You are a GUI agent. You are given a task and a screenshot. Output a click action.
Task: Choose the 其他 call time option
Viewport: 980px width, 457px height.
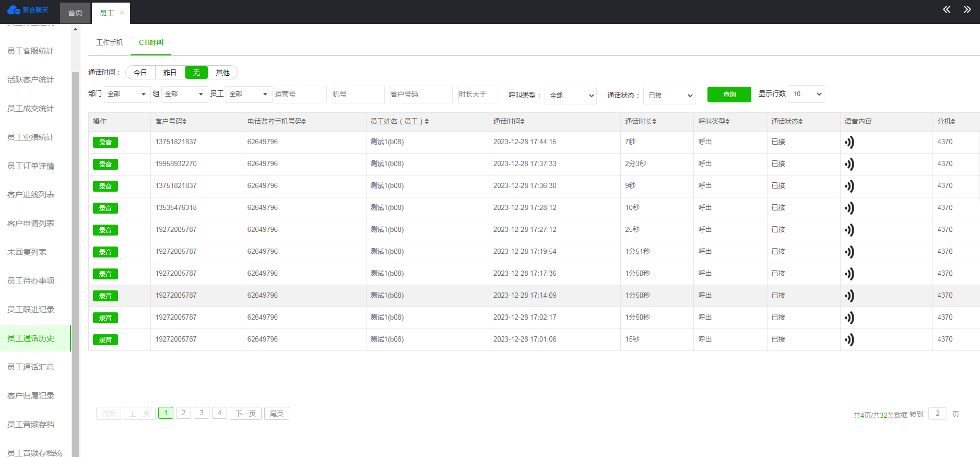222,73
